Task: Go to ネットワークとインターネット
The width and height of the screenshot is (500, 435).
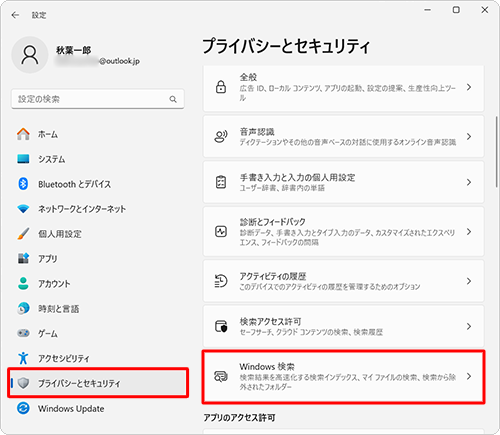Action: coord(97,209)
